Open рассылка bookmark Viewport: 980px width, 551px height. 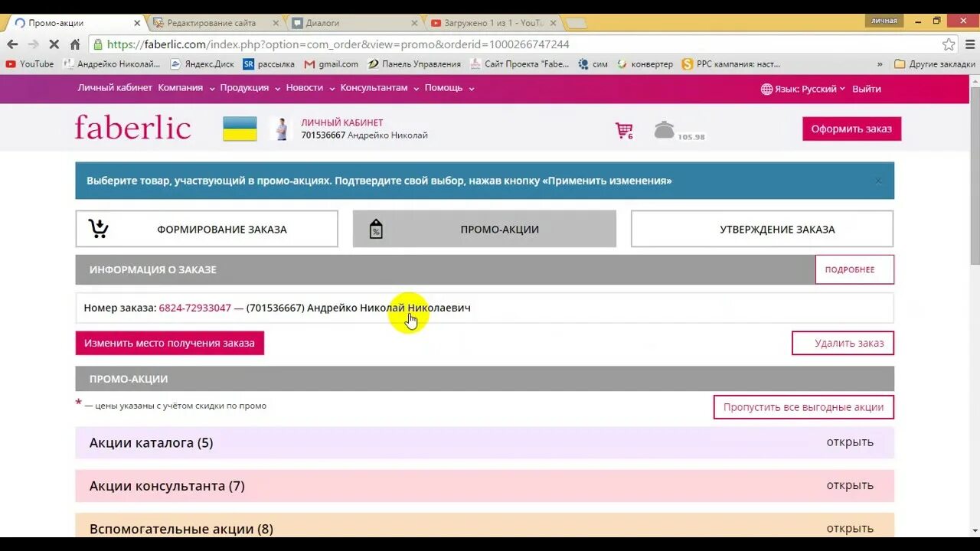(269, 64)
